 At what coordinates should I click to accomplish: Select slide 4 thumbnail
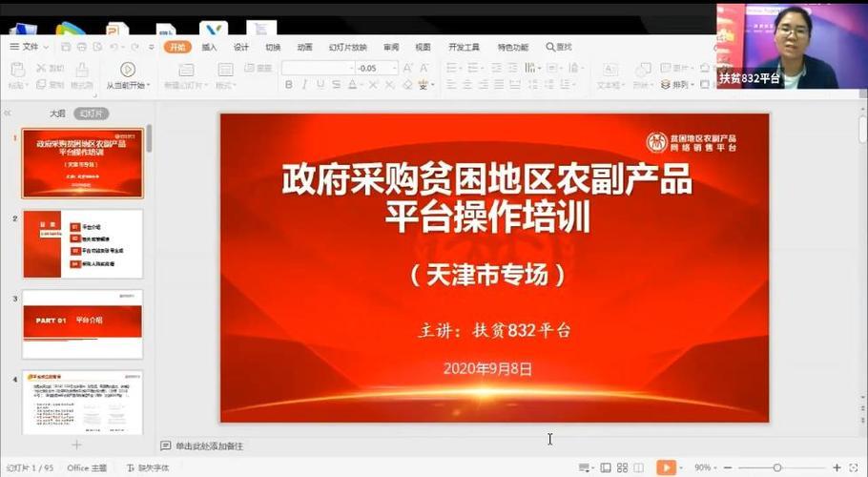[82, 403]
